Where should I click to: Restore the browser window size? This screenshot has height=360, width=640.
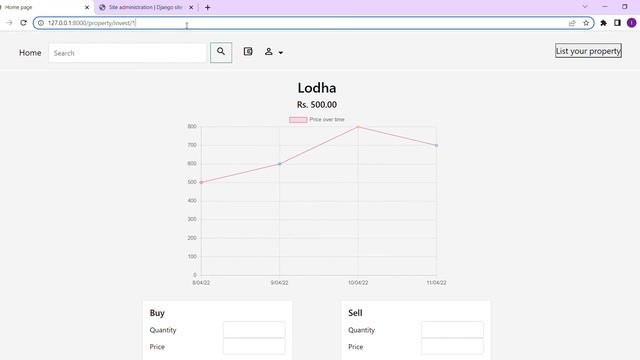[x=624, y=7]
